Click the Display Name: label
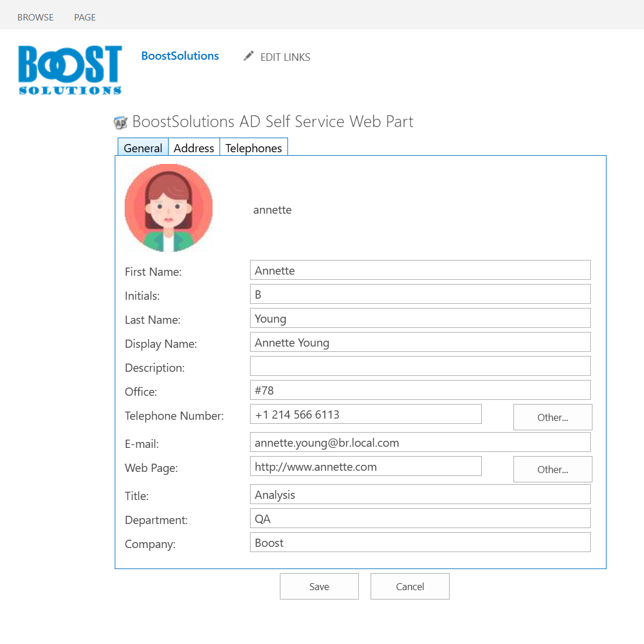644x644 pixels. coord(161,344)
